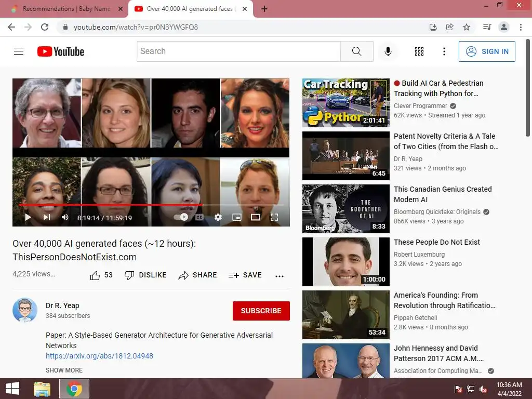This screenshot has height=399, width=532.
Task: Bookmark this page with star icon
Action: (x=467, y=27)
